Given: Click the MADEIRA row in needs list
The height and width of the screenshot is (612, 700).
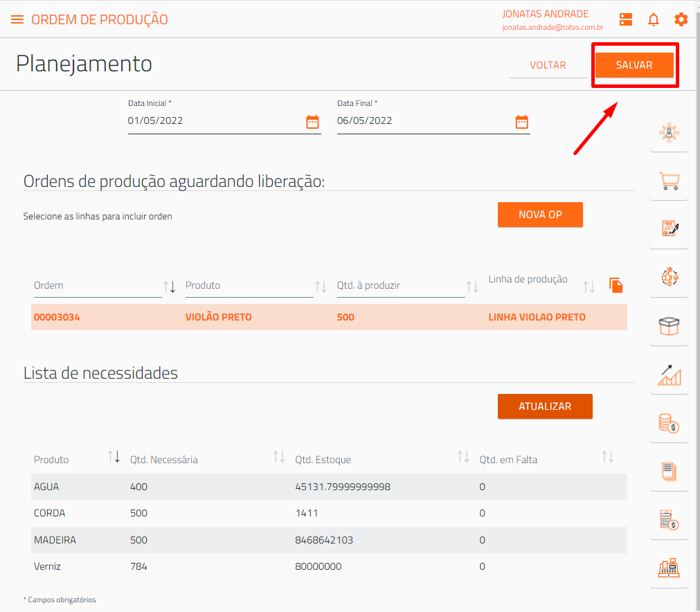Looking at the screenshot, I should [x=329, y=540].
